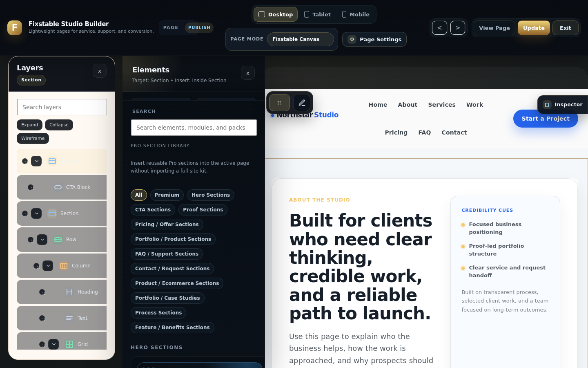Collapse the chevron of Section below CTA Block
Image resolution: width=588 pixels, height=368 pixels.
tap(36, 213)
